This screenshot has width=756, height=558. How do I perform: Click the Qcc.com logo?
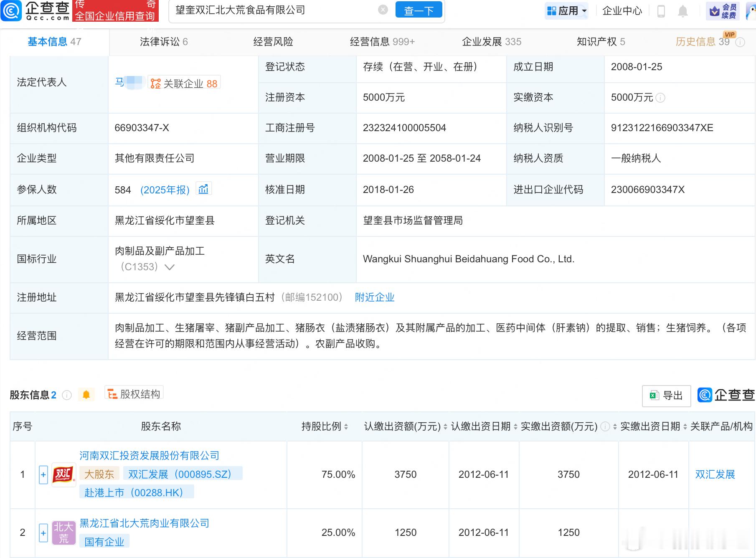click(35, 10)
